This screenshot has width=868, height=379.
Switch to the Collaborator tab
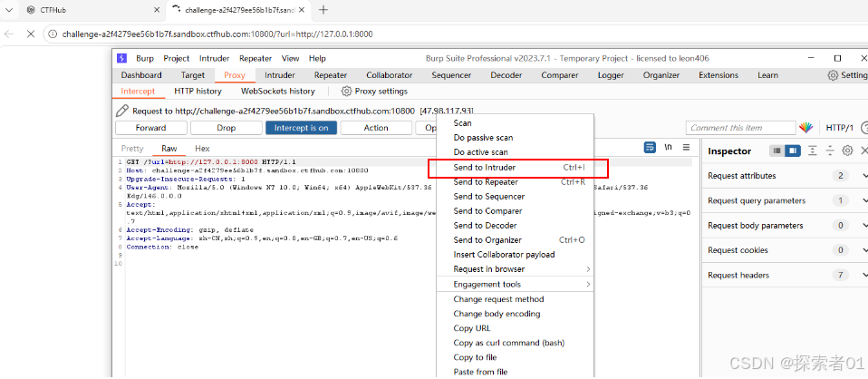390,75
